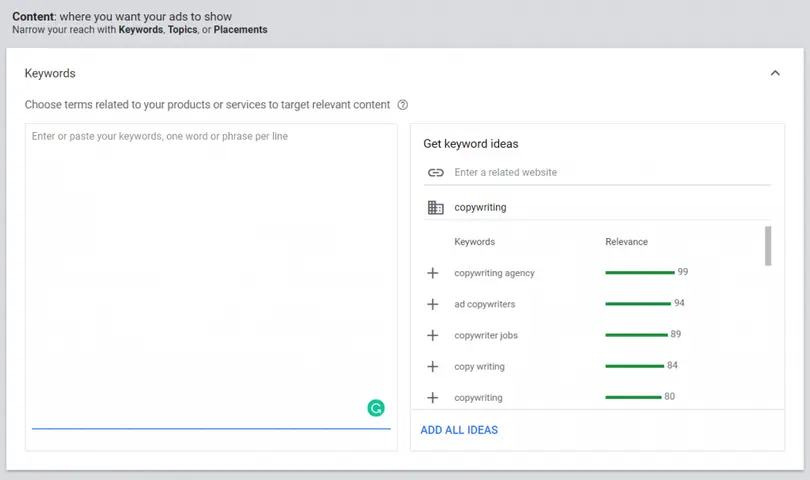Open help tooltip question mark icon
The height and width of the screenshot is (480, 810).
coord(403,105)
